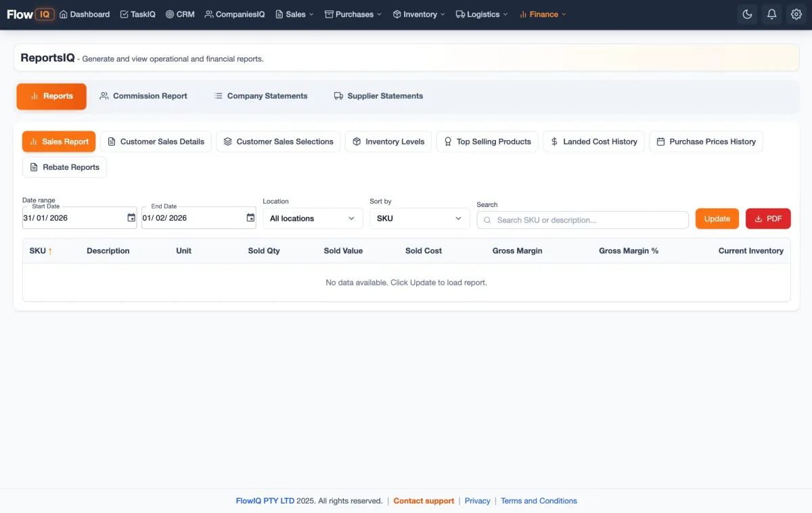812x513 pixels.
Task: Open notifications bell icon
Action: (x=771, y=14)
